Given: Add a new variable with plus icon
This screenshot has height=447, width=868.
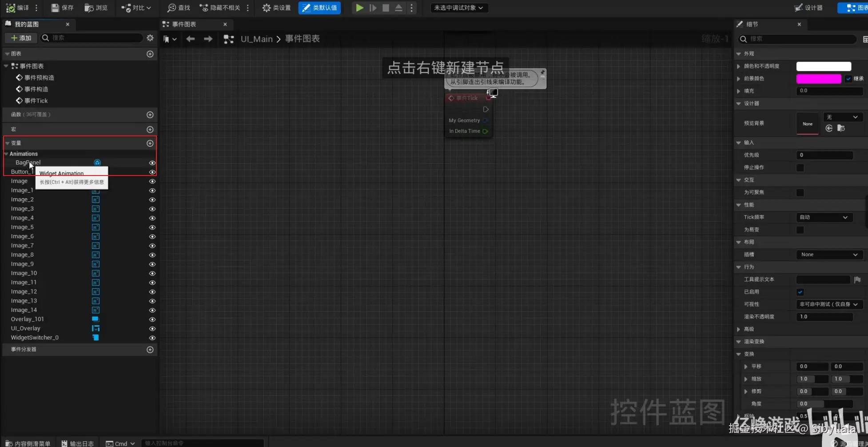Looking at the screenshot, I should pyautogui.click(x=150, y=143).
